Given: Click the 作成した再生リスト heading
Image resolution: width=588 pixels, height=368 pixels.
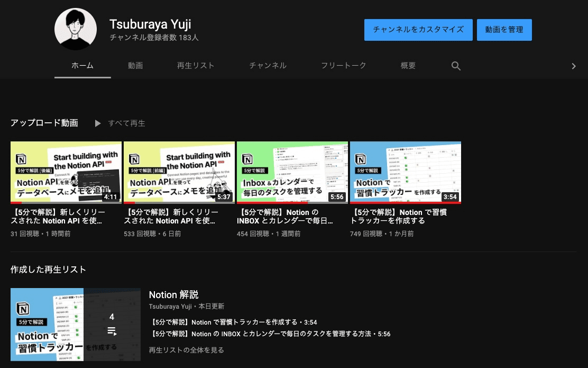Looking at the screenshot, I should [48, 270].
